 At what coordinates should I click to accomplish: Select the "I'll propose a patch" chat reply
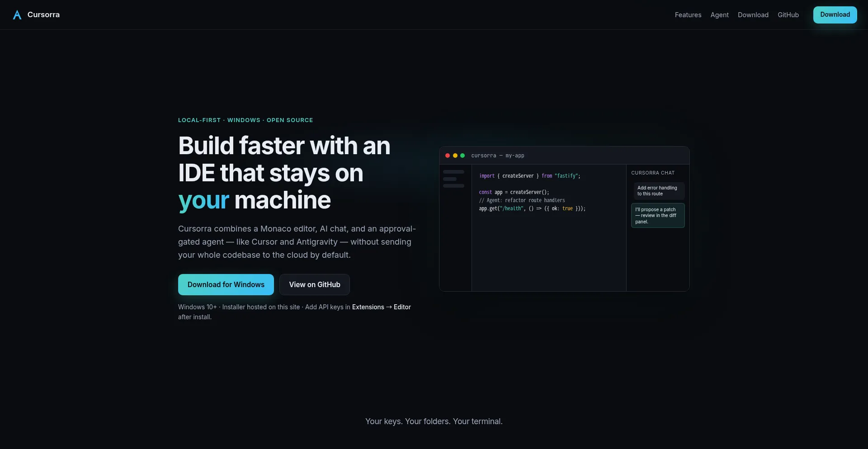658,216
